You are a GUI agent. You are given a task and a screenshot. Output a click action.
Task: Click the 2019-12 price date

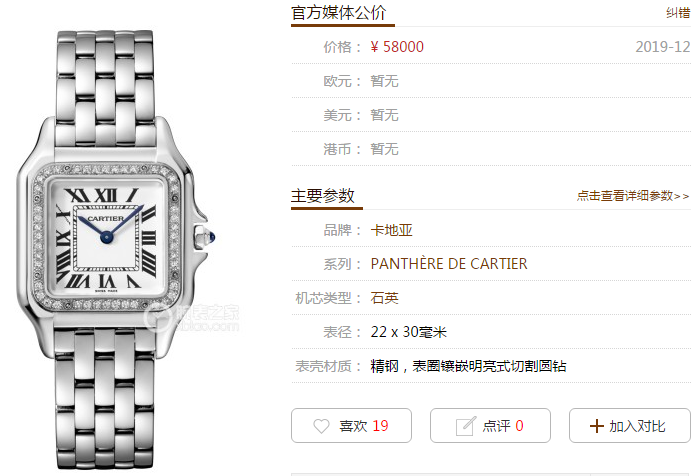coord(662,47)
